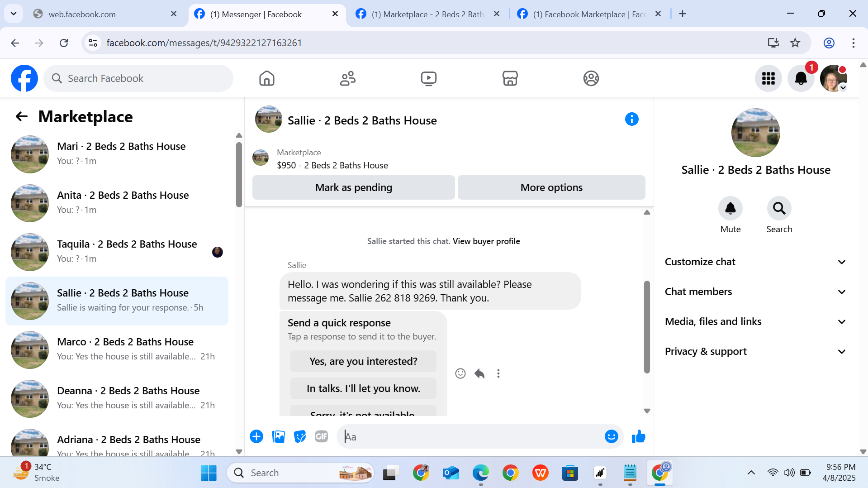This screenshot has height=488, width=868.
Task: Switch to Marketplace - 2 Beds 2 Baths tab
Action: click(428, 14)
